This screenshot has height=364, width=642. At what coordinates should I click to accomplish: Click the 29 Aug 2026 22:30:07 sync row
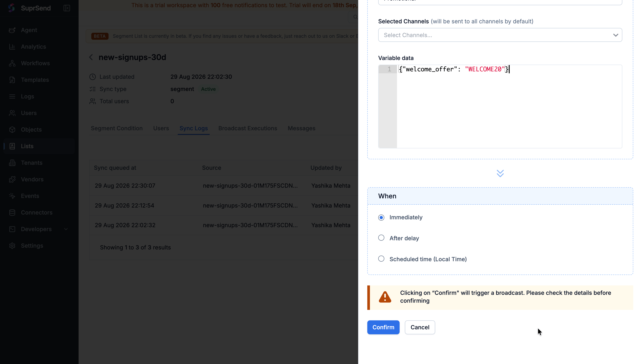coord(224,186)
